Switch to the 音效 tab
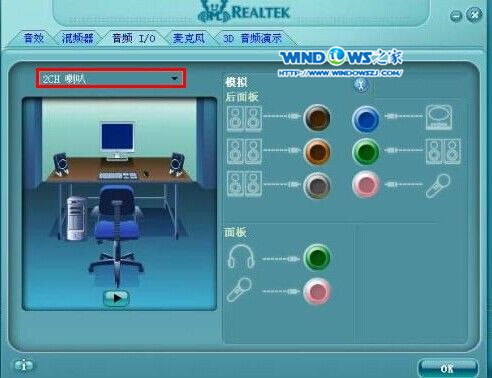The width and height of the screenshot is (492, 378). tap(34, 38)
